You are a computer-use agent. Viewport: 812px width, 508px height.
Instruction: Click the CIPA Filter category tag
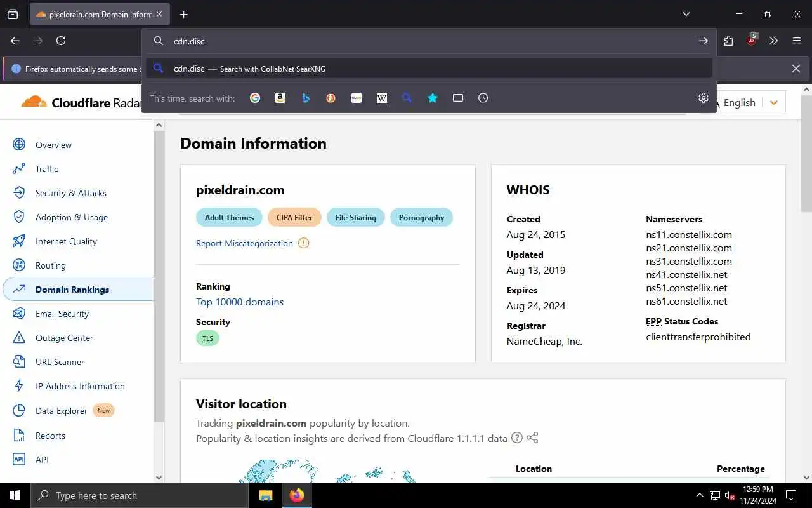pyautogui.click(x=294, y=217)
